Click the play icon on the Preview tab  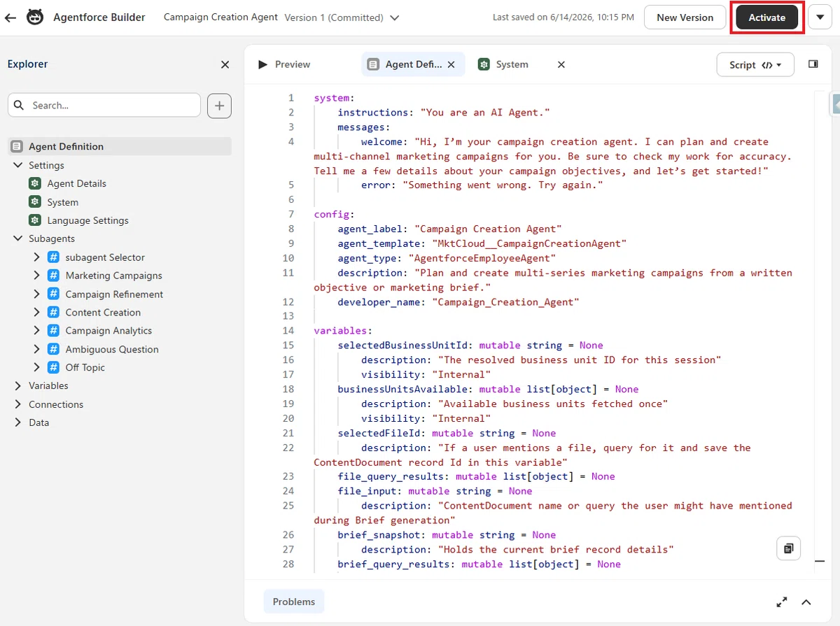262,64
